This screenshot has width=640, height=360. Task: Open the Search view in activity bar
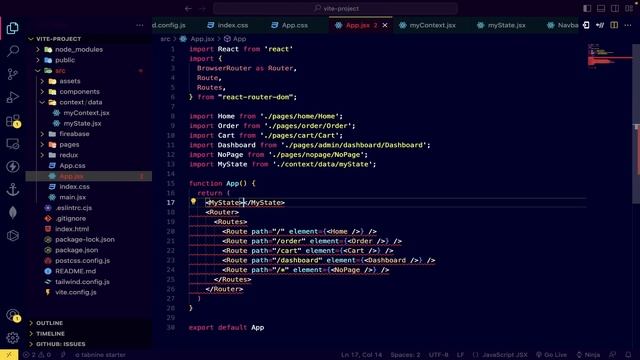point(13,51)
